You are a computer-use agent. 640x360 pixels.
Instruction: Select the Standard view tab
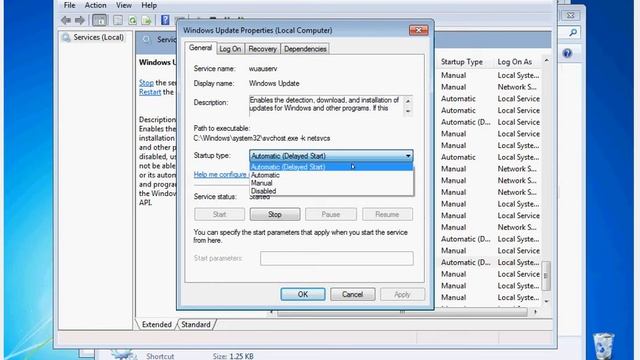click(x=196, y=324)
